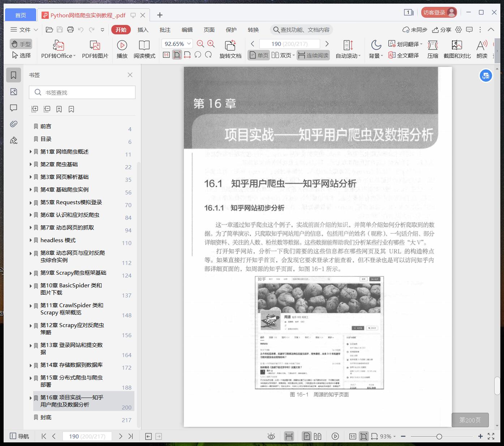The width and height of the screenshot is (504, 446).
Task: Switch to the 保护 ribbon tab
Action: point(231,30)
